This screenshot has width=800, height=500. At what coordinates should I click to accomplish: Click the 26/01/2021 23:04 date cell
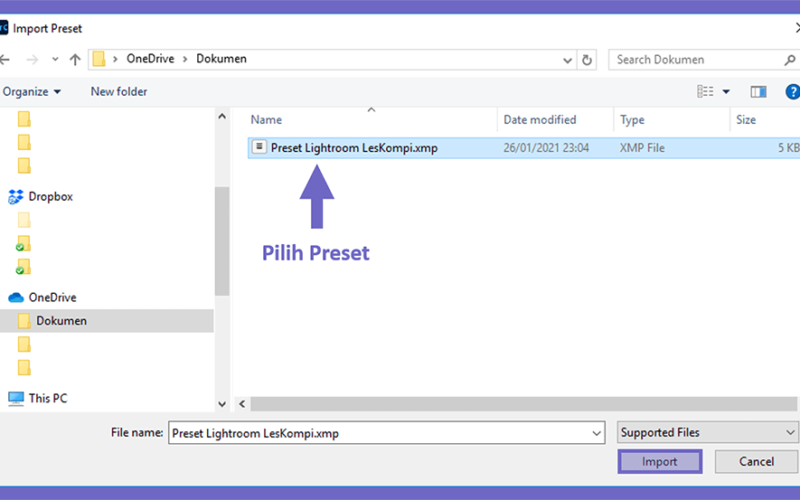click(546, 148)
